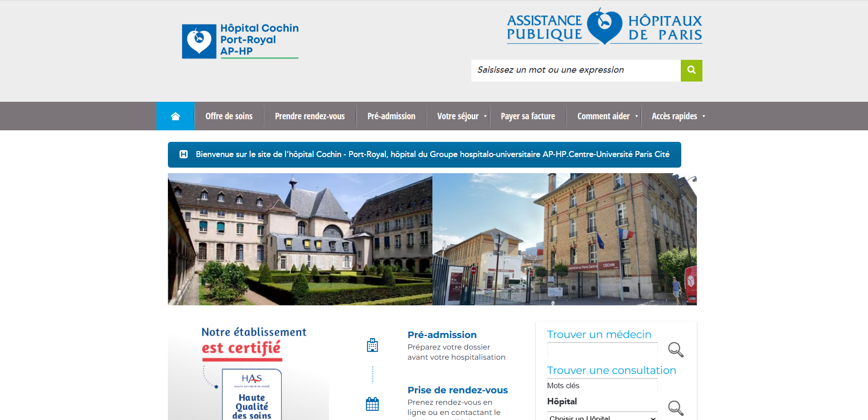Expand the Votre séjour menu
868x420 pixels.
pos(461,116)
